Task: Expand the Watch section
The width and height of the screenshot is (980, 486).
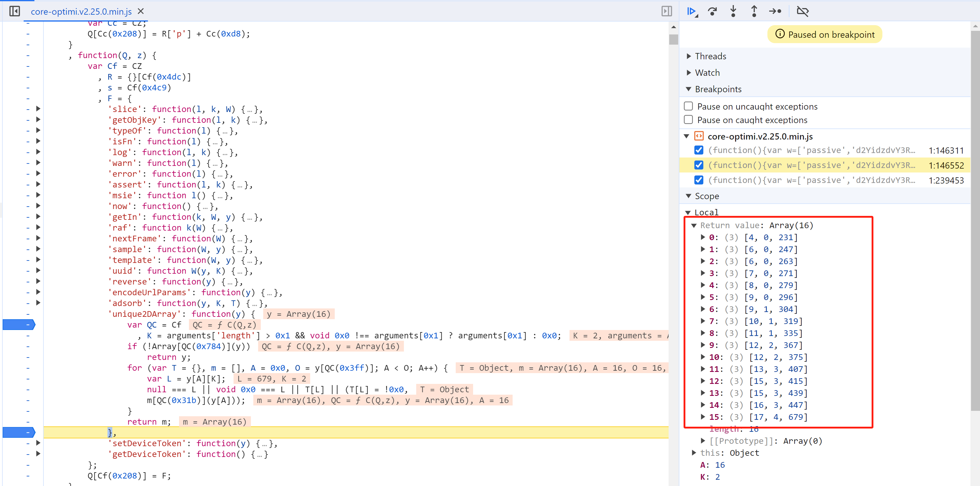Action: (689, 73)
